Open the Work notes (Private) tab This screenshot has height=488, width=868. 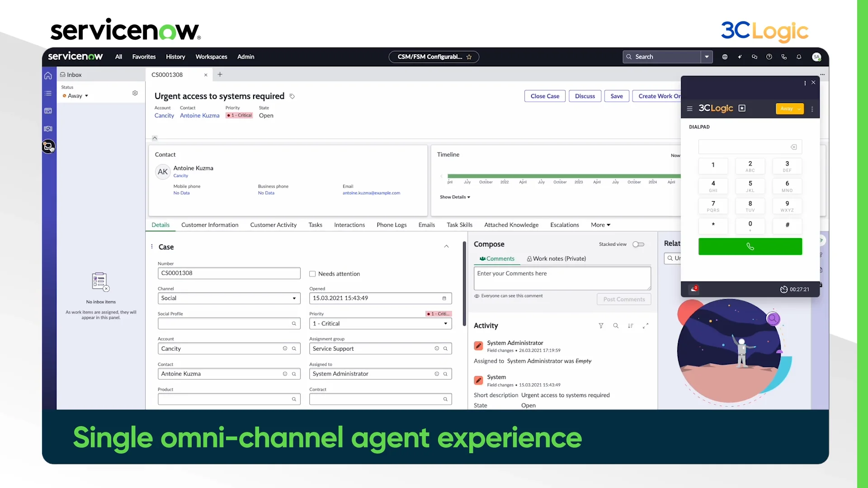point(556,259)
